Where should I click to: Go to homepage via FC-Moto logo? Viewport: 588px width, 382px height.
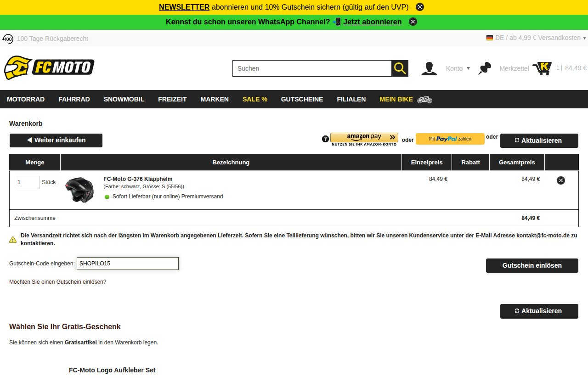coord(49,68)
